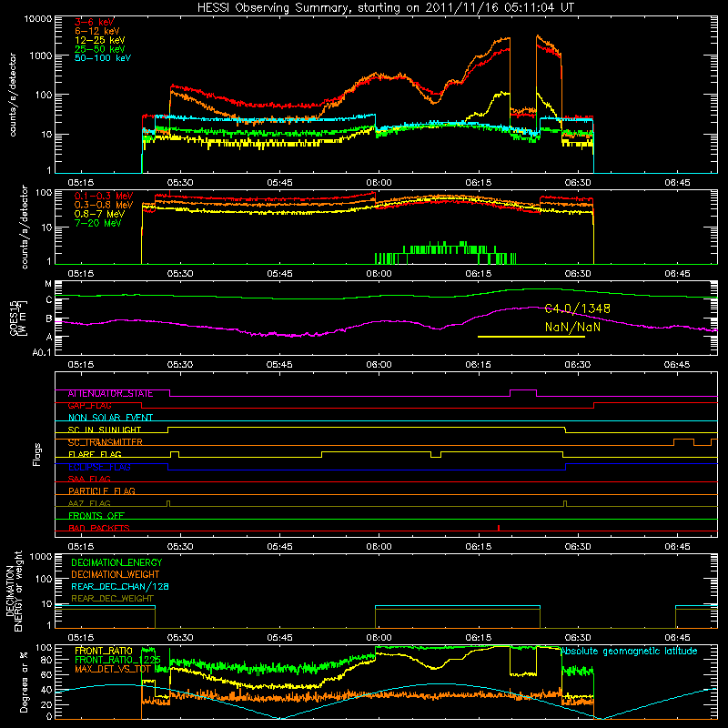Click the NaN/NaN annotation text
The width and height of the screenshot is (728, 728).
point(573,327)
